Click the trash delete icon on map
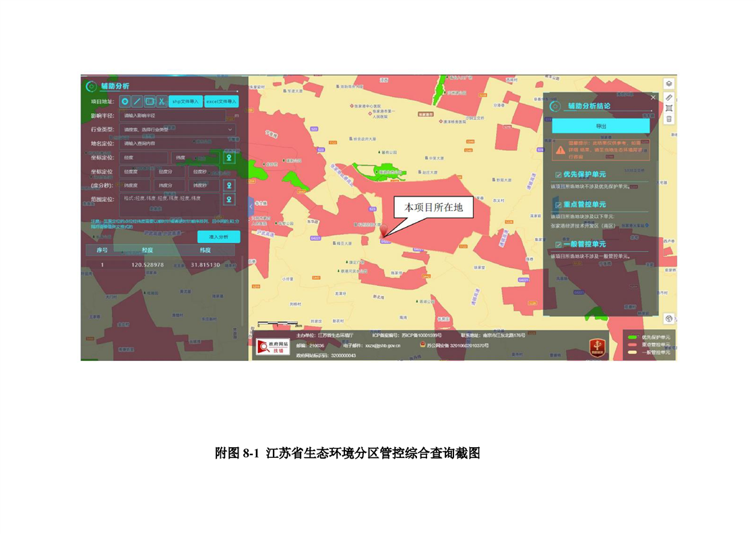The width and height of the screenshot is (756, 534). [x=668, y=119]
